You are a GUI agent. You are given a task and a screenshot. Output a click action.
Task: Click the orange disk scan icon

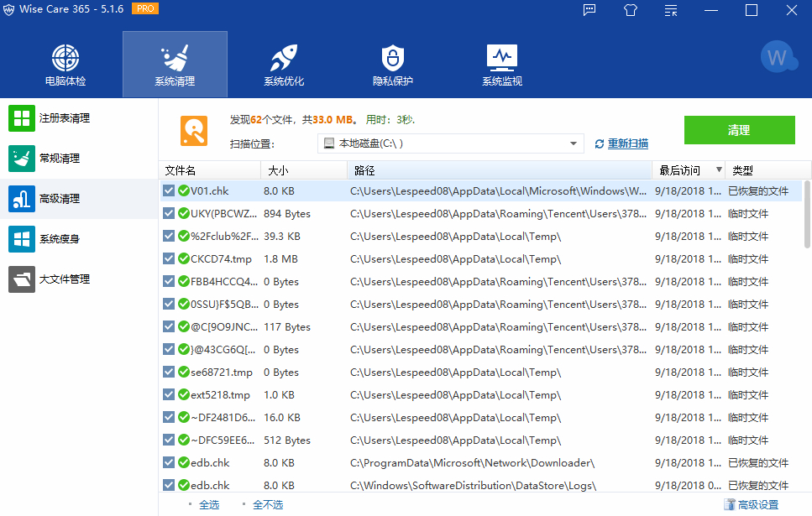coord(194,131)
